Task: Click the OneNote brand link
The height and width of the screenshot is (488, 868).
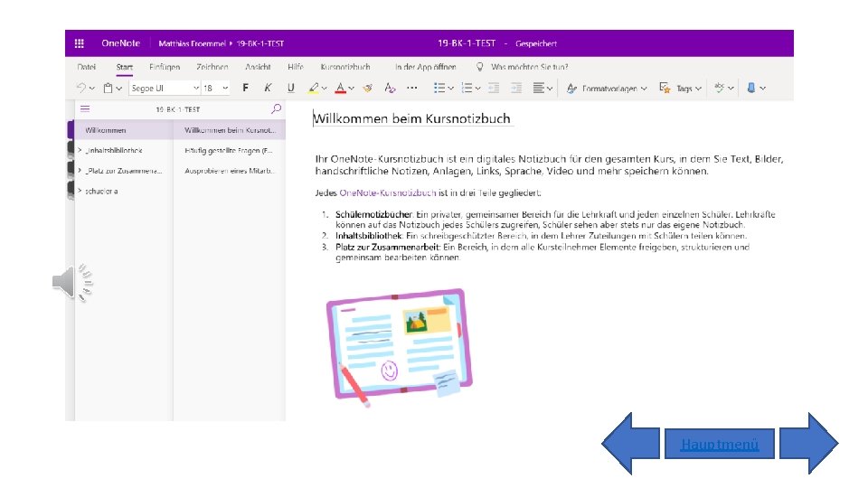Action: [x=120, y=43]
